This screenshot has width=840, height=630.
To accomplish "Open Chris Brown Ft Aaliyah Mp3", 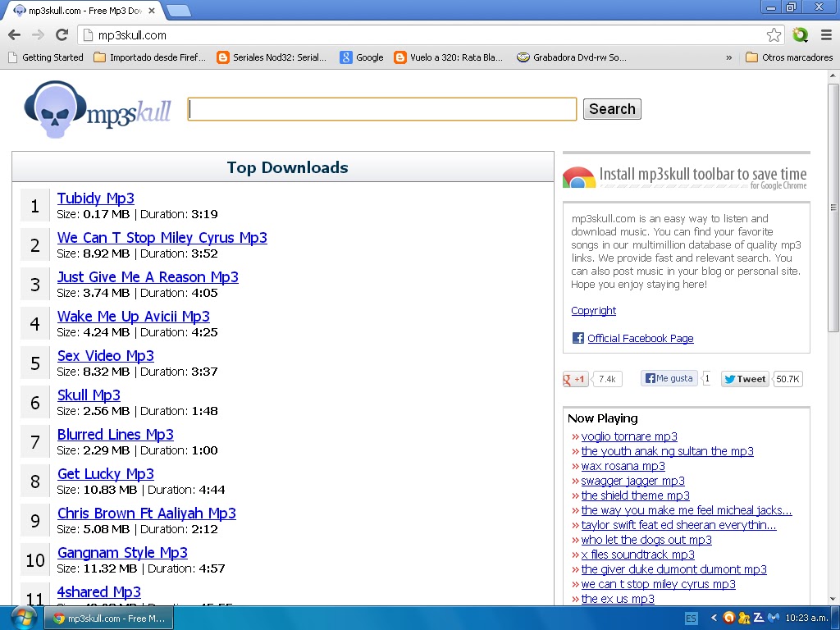I will click(146, 514).
